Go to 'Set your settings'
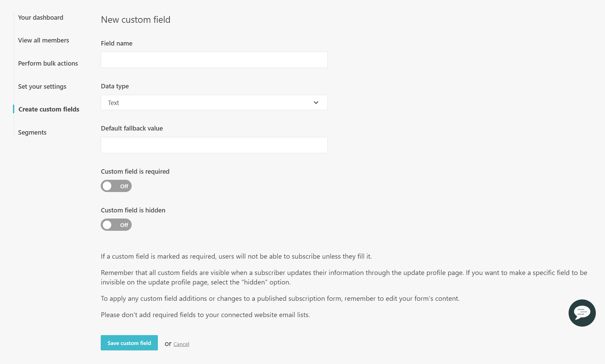The image size is (605, 364). 42,86
